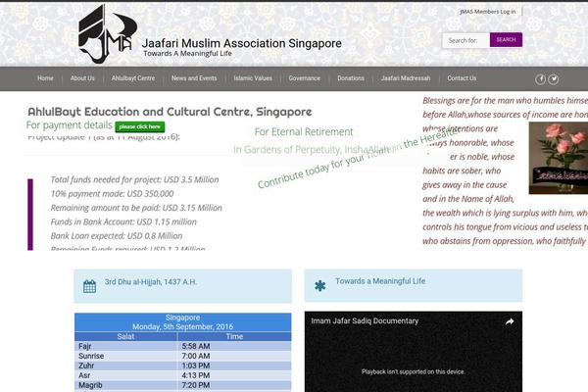Click the Salat column header
This screenshot has width=588, height=392.
point(125,336)
